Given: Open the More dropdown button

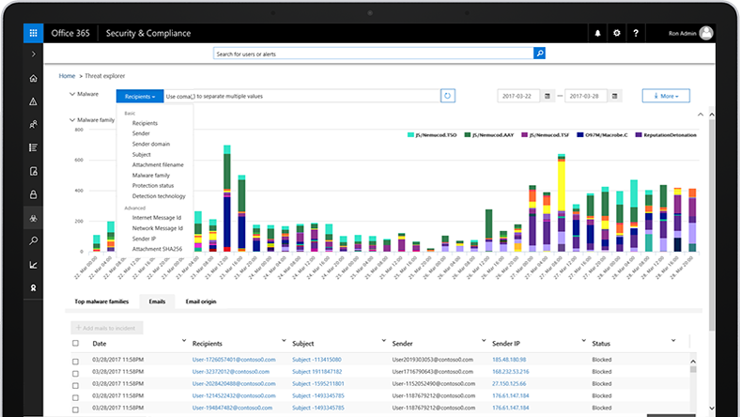Looking at the screenshot, I should click(x=665, y=96).
